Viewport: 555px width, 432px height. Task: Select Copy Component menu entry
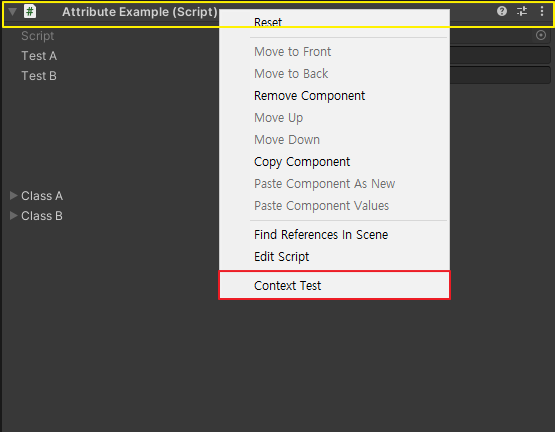click(x=334, y=162)
